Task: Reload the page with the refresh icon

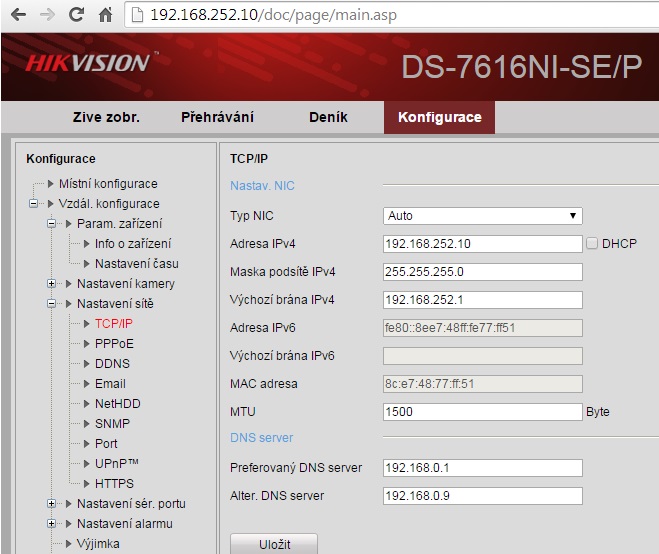Action: tap(76, 15)
